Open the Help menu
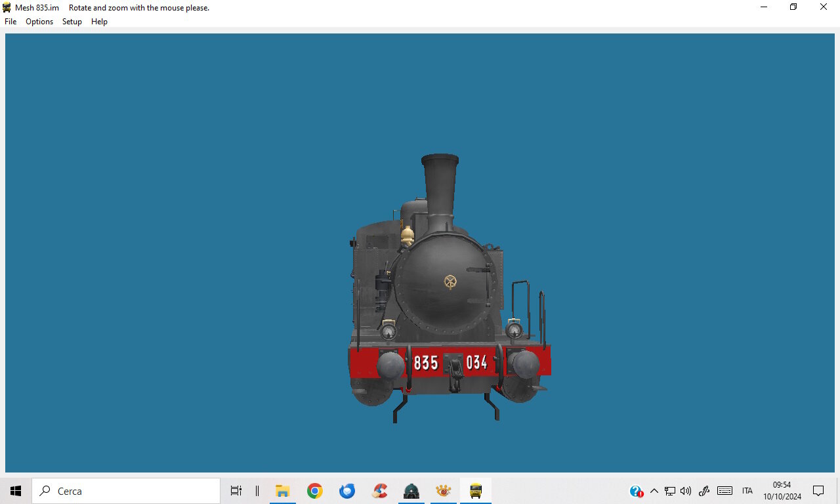The image size is (840, 504). tap(99, 22)
